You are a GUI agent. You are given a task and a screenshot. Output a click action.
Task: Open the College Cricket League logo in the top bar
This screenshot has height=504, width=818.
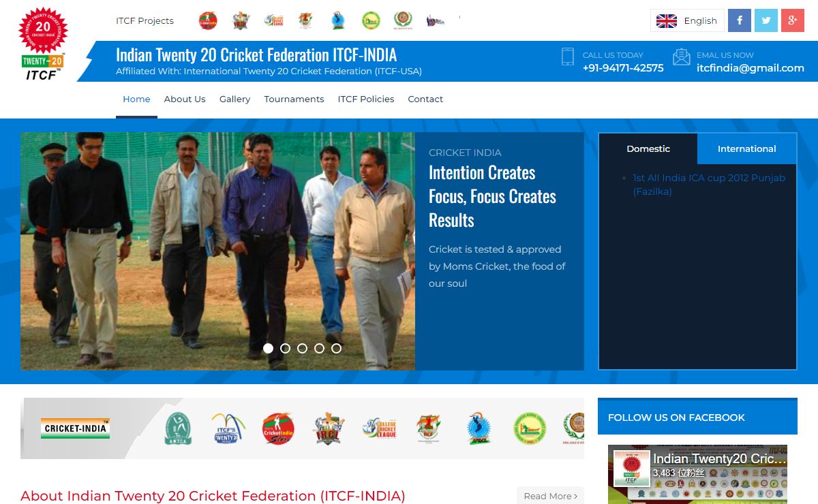(273, 20)
